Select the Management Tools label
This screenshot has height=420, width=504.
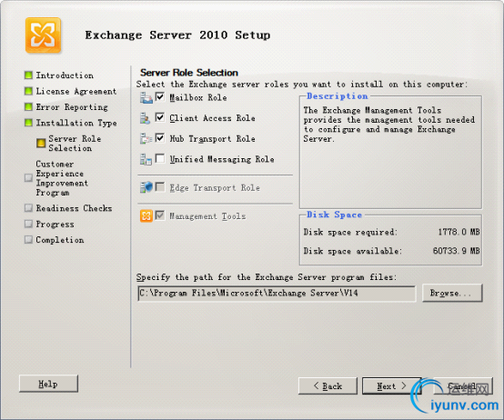207,216
